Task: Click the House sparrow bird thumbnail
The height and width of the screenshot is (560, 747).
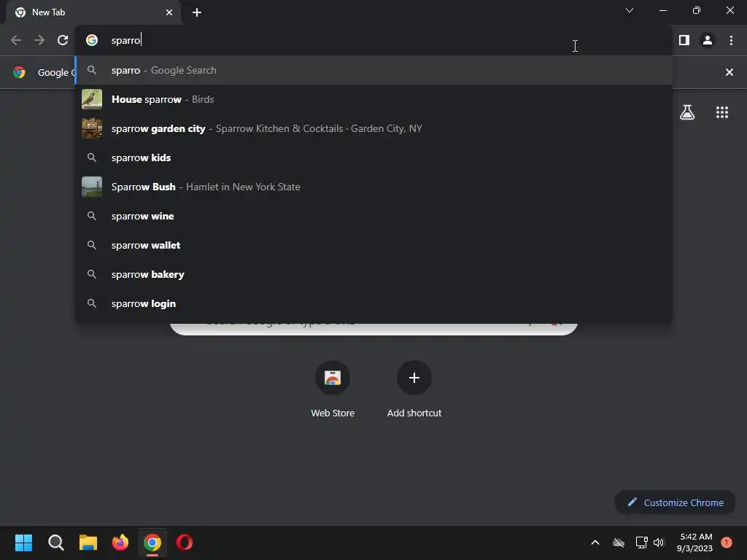Action: (x=92, y=99)
